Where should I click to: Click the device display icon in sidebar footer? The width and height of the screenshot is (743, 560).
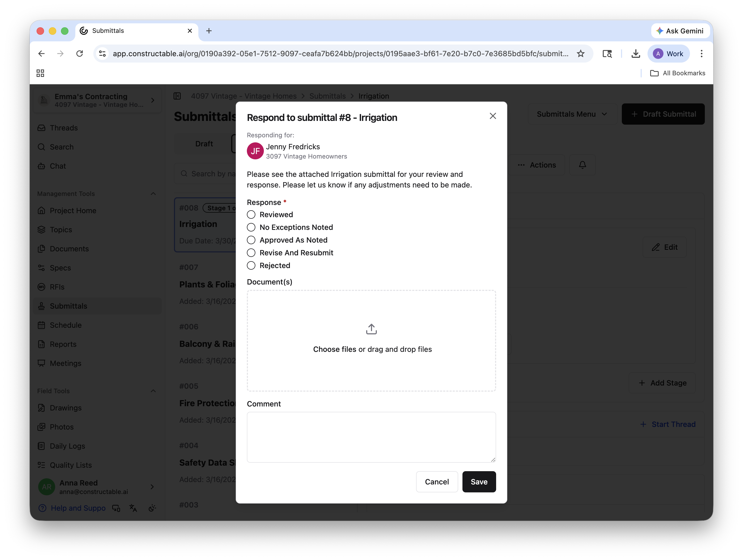coord(116,508)
